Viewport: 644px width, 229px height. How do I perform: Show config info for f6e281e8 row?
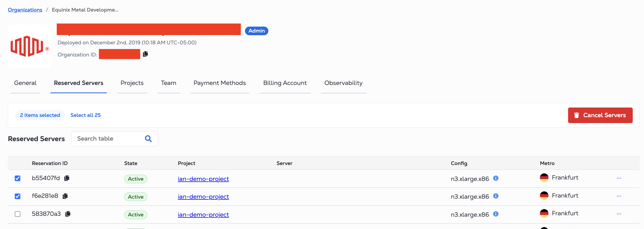tap(496, 196)
